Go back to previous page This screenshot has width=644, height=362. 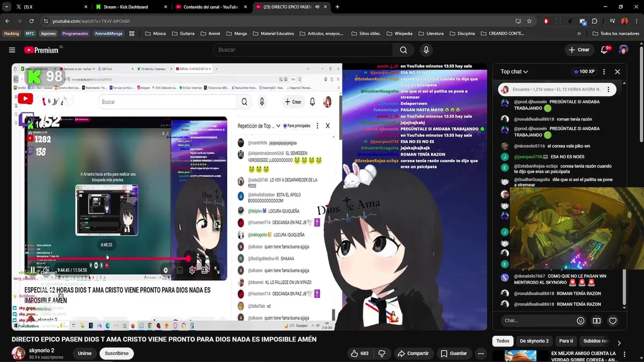click(x=7, y=21)
